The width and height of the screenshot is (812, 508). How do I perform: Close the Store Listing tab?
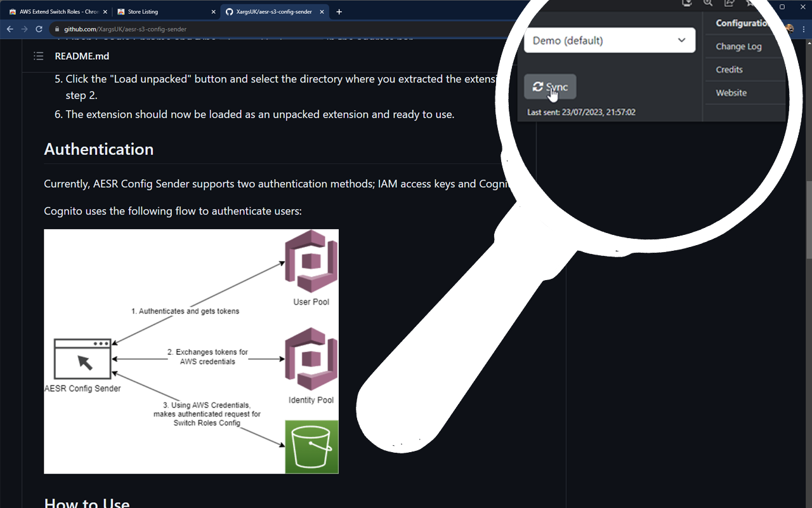pyautogui.click(x=213, y=11)
